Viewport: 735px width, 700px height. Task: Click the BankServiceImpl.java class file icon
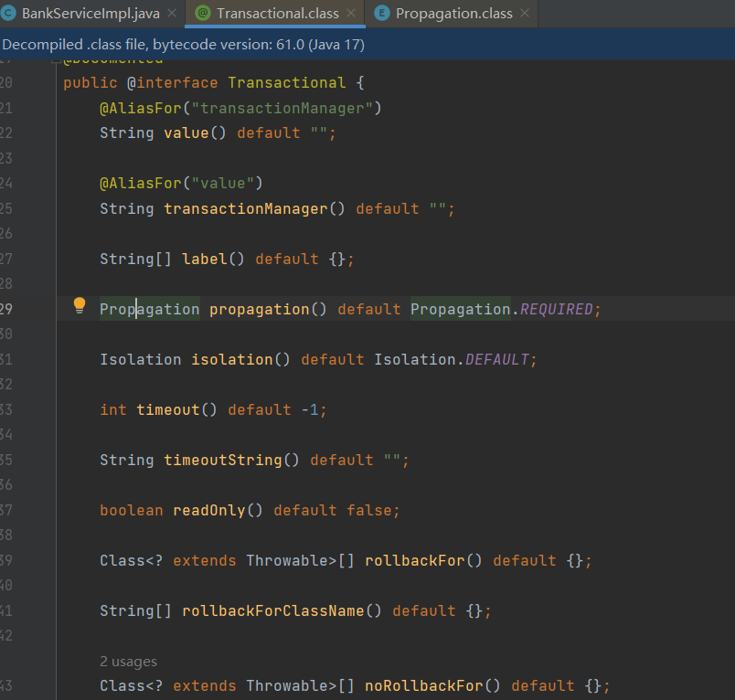pyautogui.click(x=8, y=14)
